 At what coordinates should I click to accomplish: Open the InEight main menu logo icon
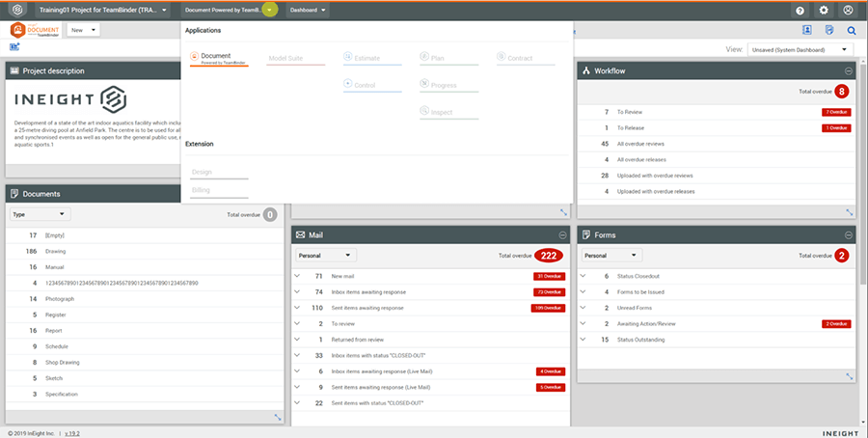[x=17, y=10]
